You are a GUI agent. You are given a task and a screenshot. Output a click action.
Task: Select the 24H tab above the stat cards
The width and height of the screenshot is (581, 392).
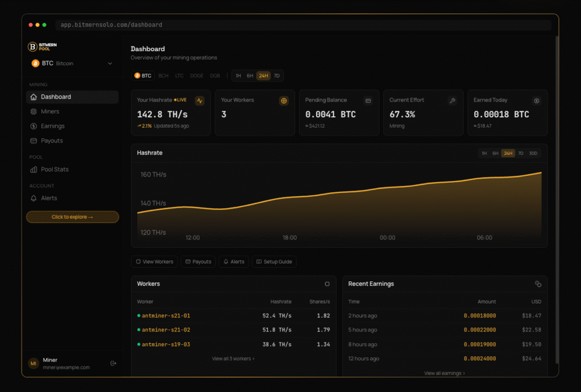tap(263, 75)
